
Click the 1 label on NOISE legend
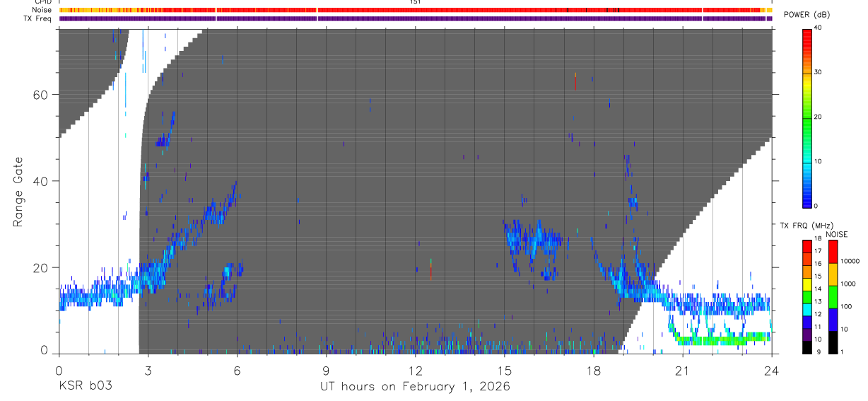(x=842, y=351)
